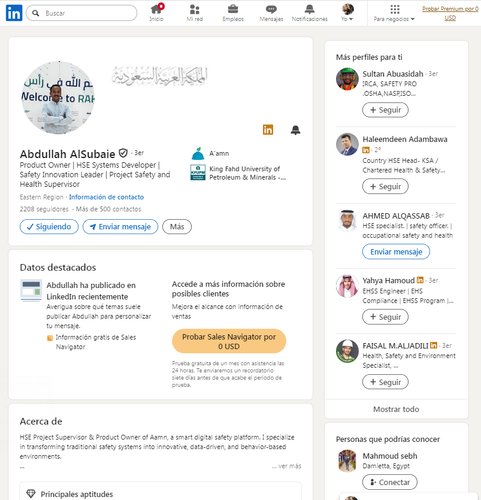
Task: Open Abdullah ha publicado en LinkedIn recientemente
Action: 92,291
